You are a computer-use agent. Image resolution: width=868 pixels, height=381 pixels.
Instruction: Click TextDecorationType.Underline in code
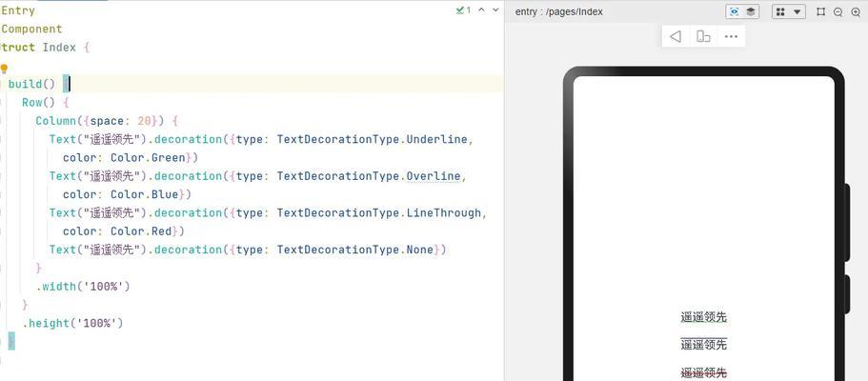(x=373, y=140)
